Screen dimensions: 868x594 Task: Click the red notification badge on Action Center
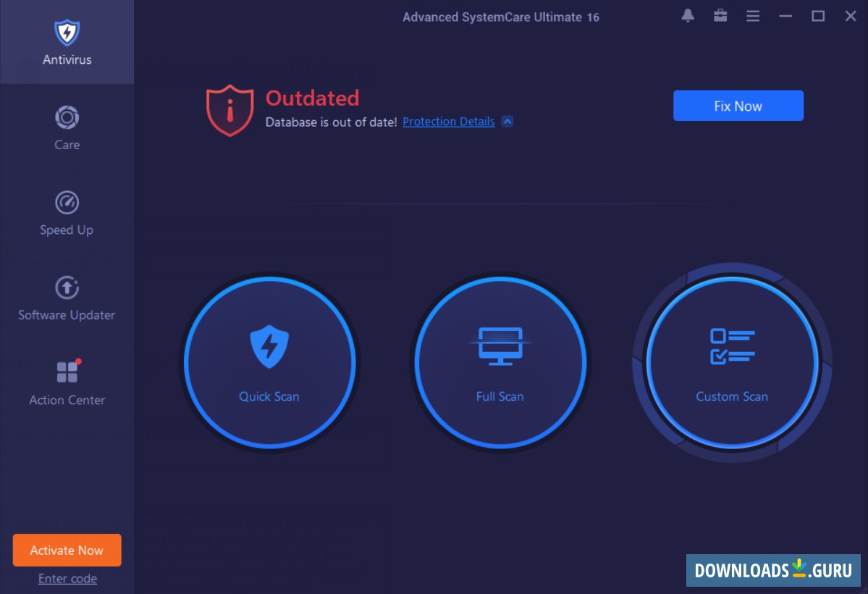tap(80, 360)
